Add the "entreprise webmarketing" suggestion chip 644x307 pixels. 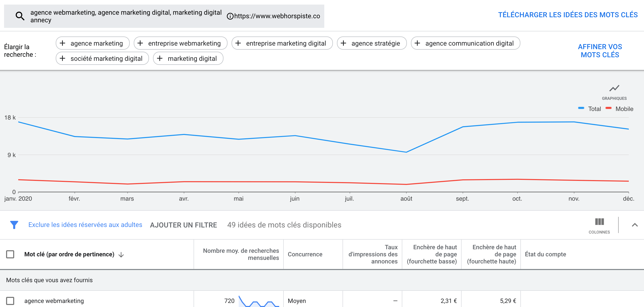(x=180, y=43)
